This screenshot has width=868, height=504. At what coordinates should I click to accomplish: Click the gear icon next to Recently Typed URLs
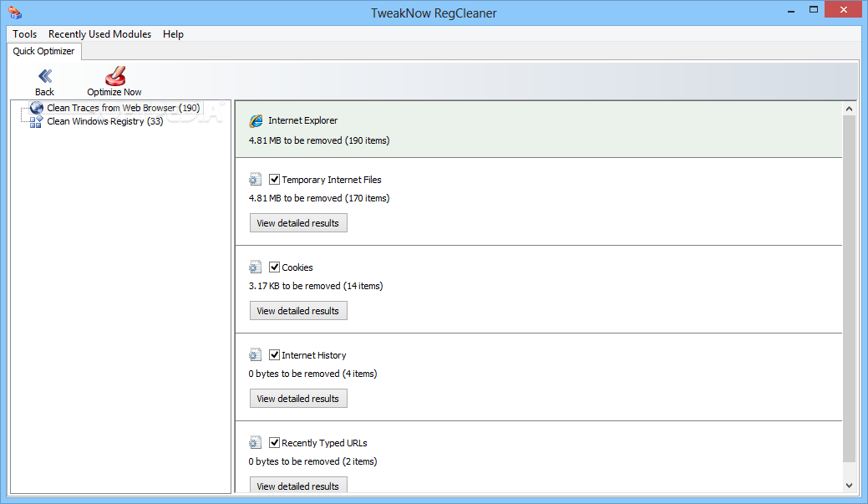pos(255,443)
